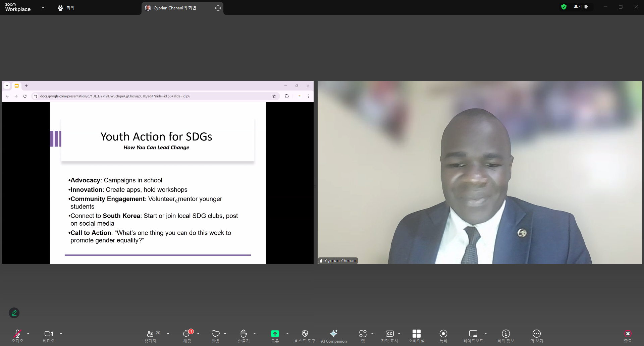Switch to the meeting tab

66,8
